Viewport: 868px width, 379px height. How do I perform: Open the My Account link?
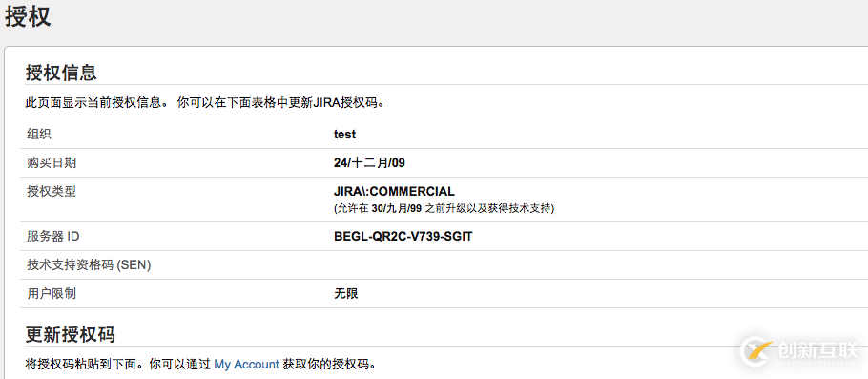click(246, 365)
